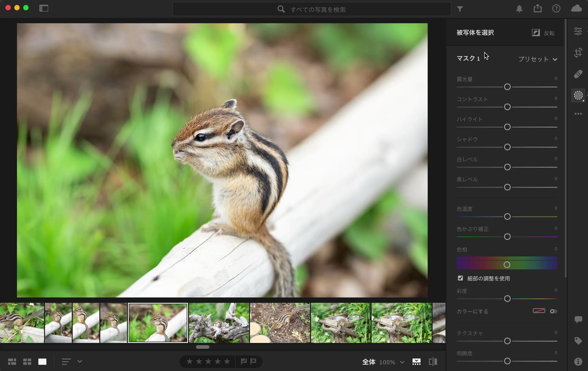This screenshot has width=588, height=371.
Task: Select the thumbnail of chipmunk on dirt ground
Action: (x=280, y=323)
